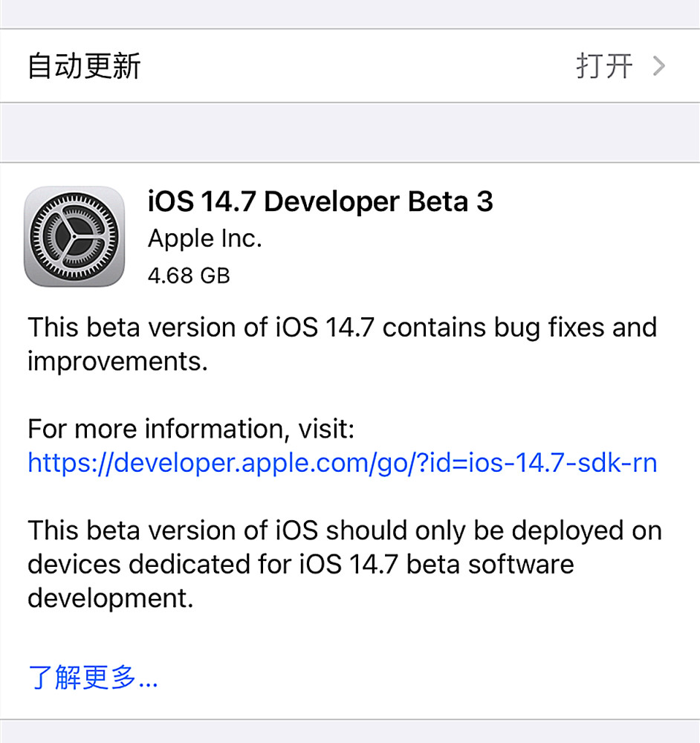The height and width of the screenshot is (743, 700).
Task: Expand the 自动更新 row chevron
Action: tap(659, 66)
